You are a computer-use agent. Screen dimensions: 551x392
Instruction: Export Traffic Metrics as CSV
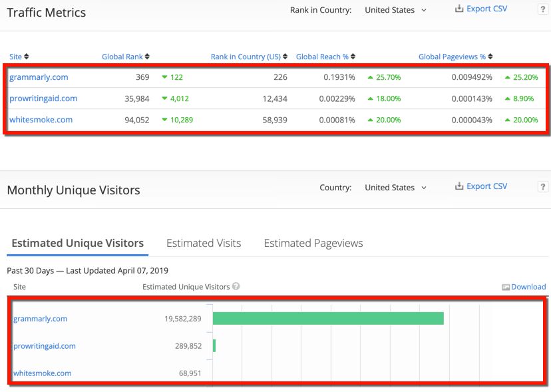481,9
